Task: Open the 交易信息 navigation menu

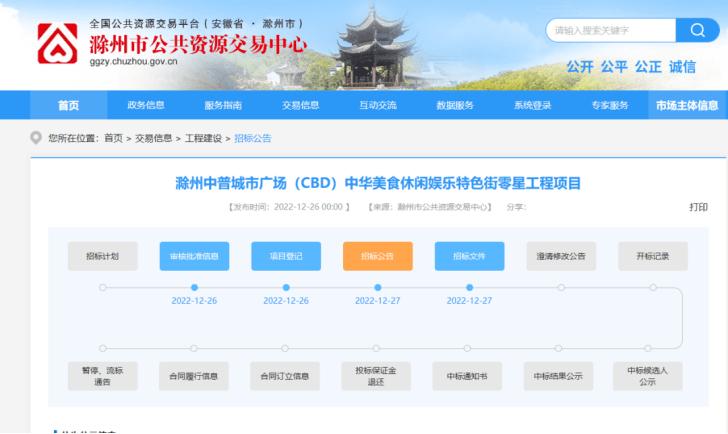Action: (x=300, y=105)
